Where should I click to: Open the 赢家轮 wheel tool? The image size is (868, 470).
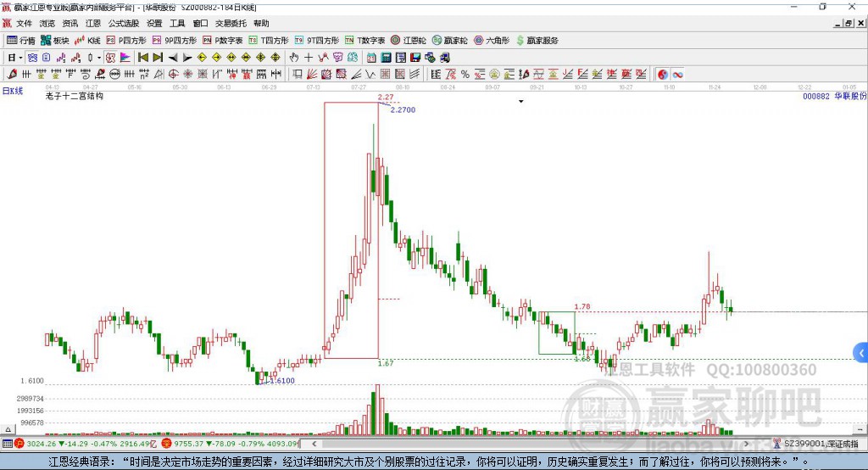(450, 41)
